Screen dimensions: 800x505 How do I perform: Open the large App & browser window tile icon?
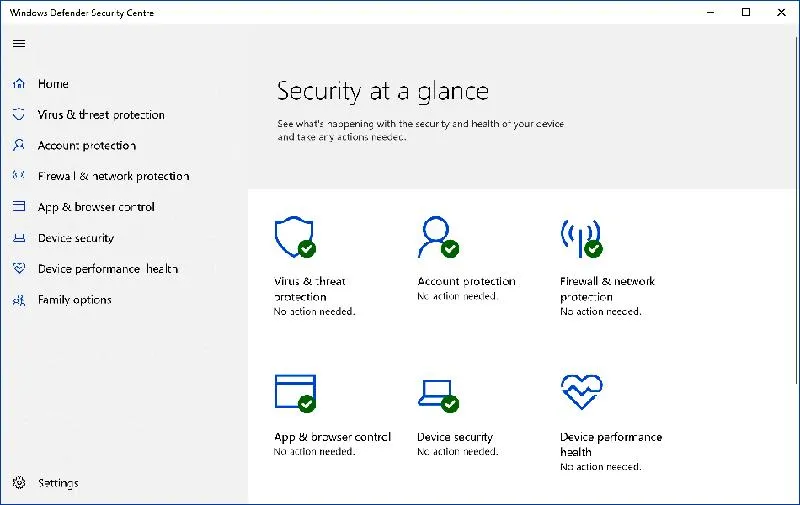tap(295, 393)
